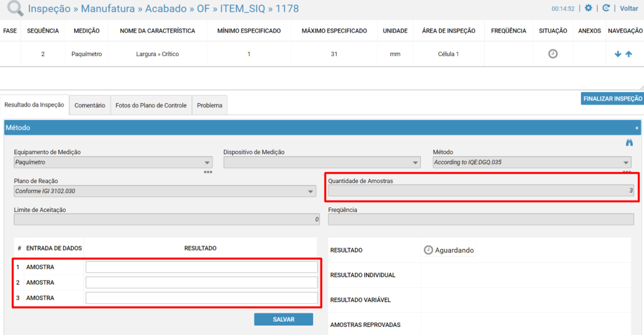Open the settings gear icon
The height and width of the screenshot is (335, 644).
coord(588,8)
